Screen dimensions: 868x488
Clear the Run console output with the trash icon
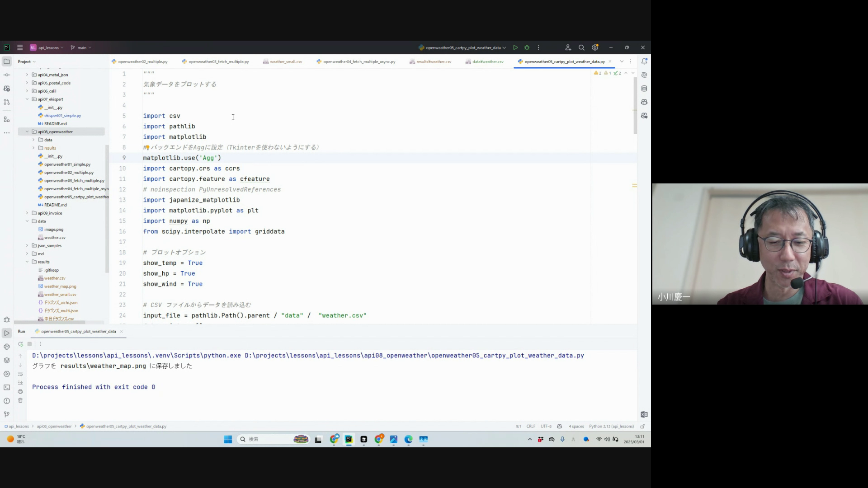click(x=20, y=401)
